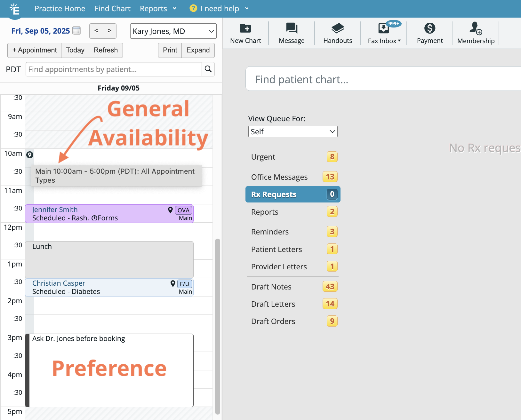Click the appointment search magnifier icon
This screenshot has height=420, width=521.
[208, 69]
